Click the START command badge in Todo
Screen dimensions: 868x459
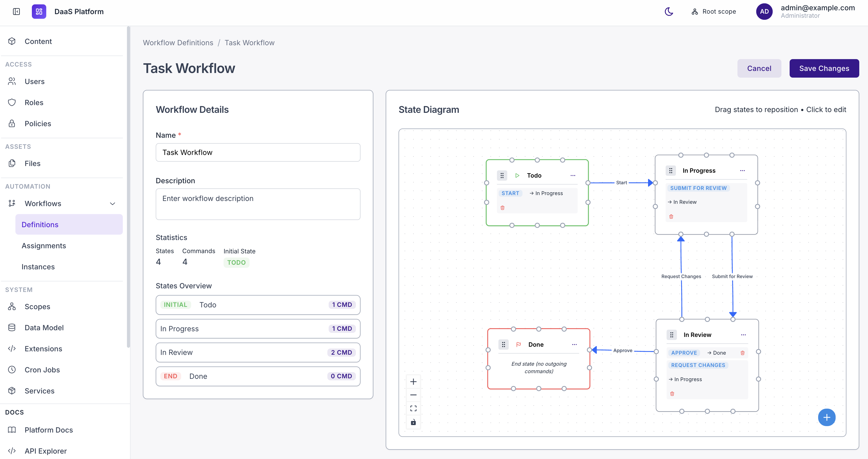coord(510,193)
